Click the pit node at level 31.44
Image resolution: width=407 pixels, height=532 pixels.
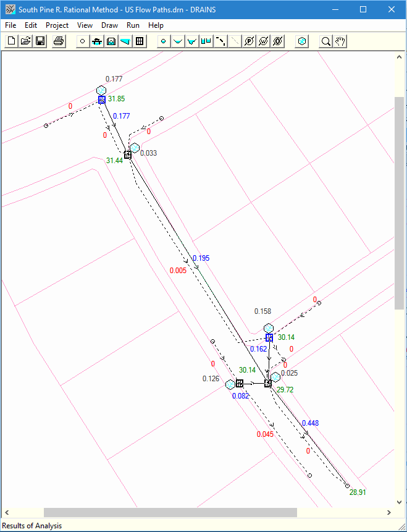[127, 154]
